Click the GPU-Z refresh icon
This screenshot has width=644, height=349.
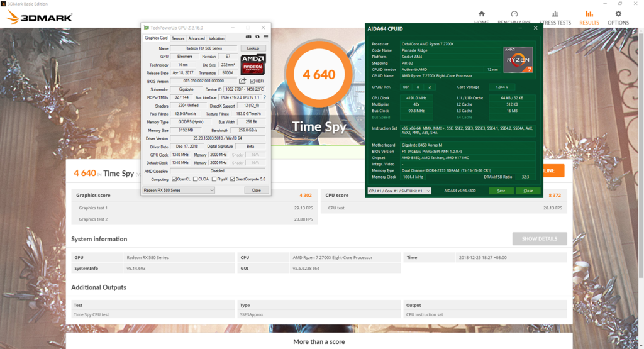[x=257, y=36]
